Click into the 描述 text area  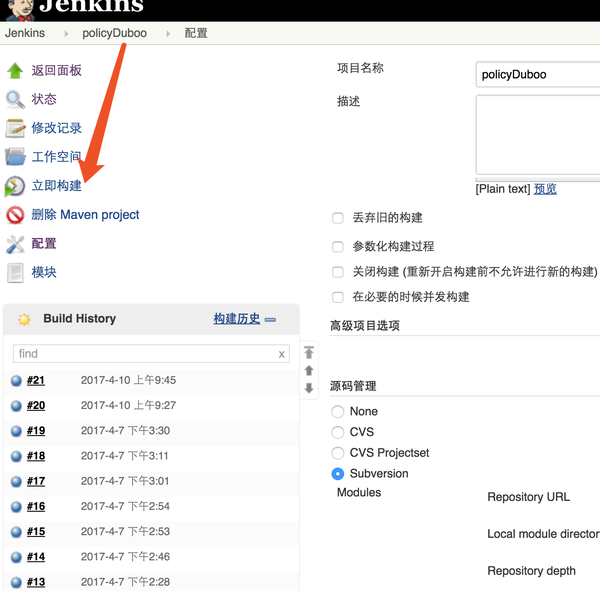(x=538, y=135)
